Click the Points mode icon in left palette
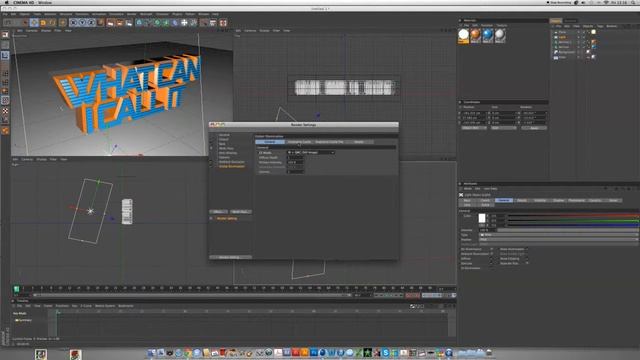The height and width of the screenshot is (360, 640). click(5, 73)
